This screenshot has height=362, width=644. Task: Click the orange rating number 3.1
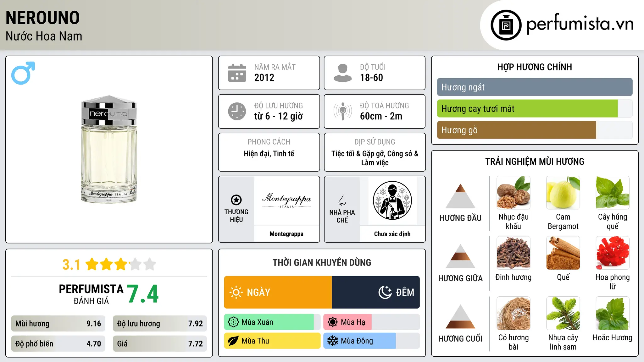point(71,265)
